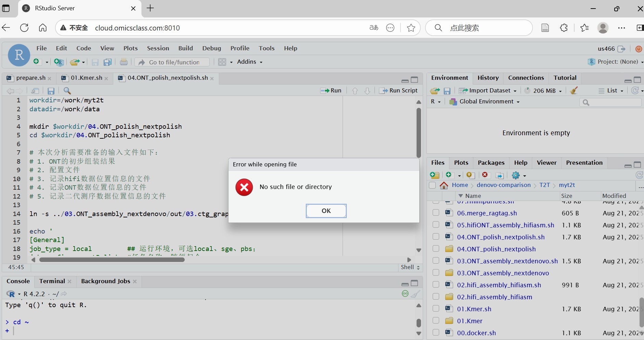This screenshot has width=644, height=340.
Task: Click the sign out icon beside us466
Action: click(621, 49)
